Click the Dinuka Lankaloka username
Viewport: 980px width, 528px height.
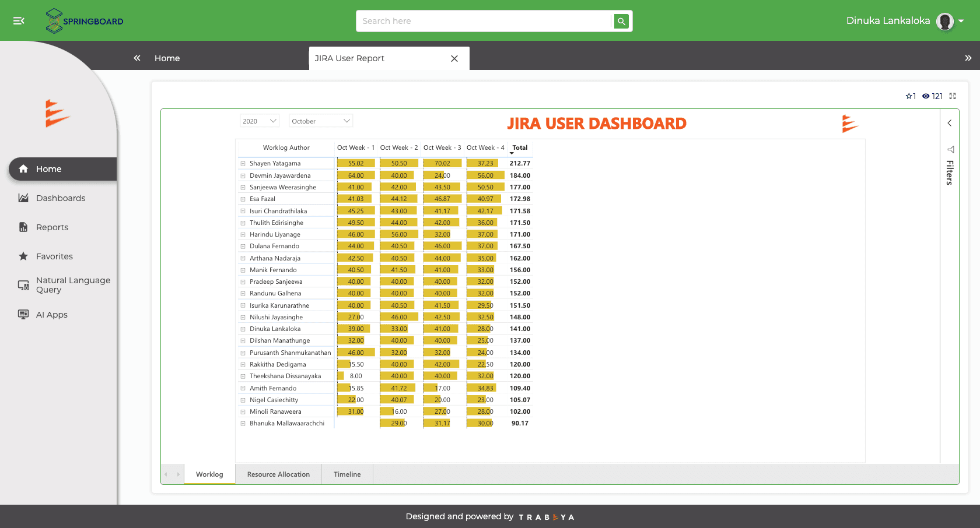(x=888, y=21)
